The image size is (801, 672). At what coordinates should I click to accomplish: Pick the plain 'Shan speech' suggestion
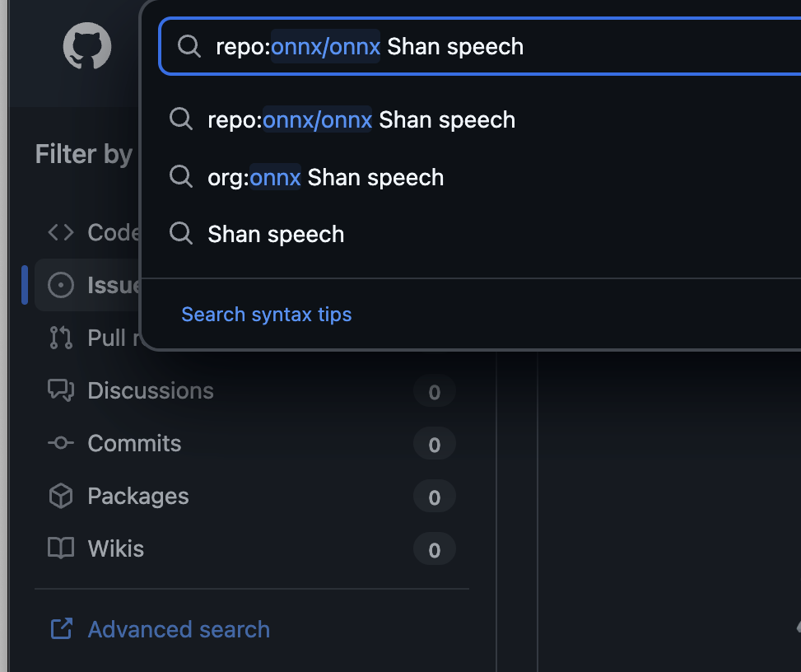pos(276,235)
